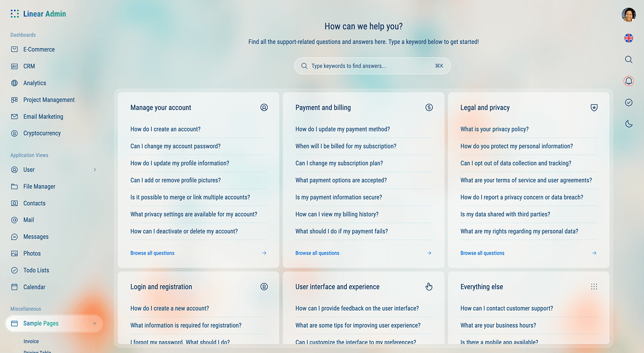Click the Payment and billing dollar icon
The width and height of the screenshot is (644, 353).
tap(429, 107)
